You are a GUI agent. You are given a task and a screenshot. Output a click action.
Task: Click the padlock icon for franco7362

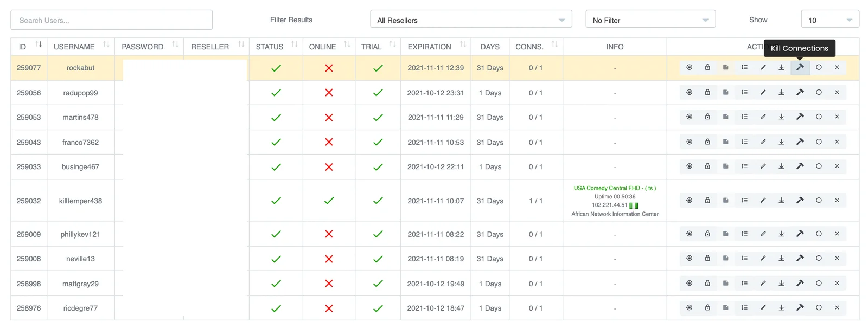tap(707, 142)
